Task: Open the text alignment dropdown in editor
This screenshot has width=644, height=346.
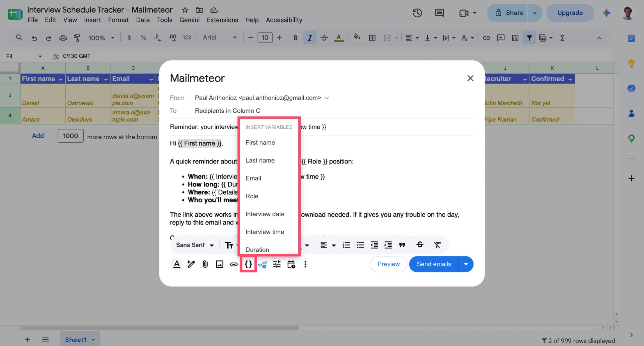Action: [328, 245]
